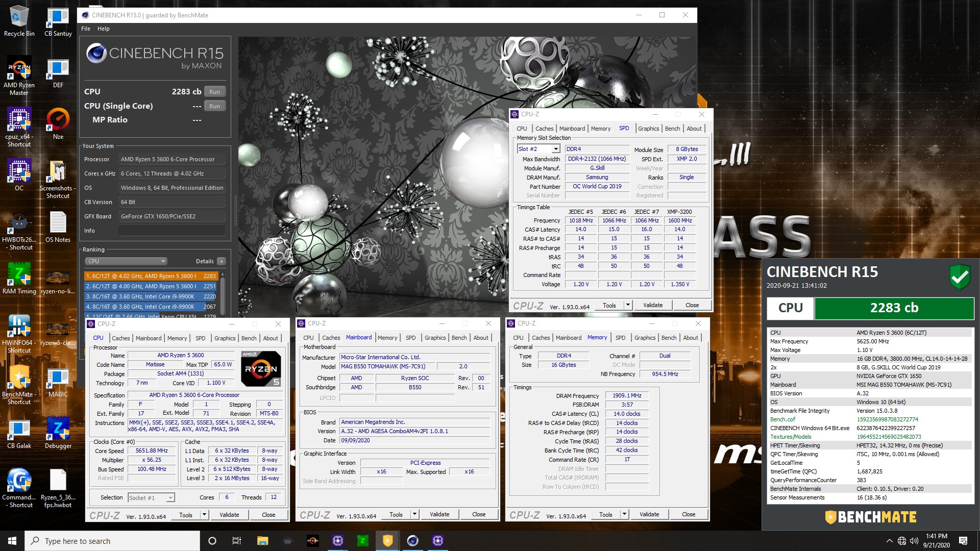Launch AMD Ryzen Master from the desktop
This screenshot has width=980, height=551.
pos(19,76)
